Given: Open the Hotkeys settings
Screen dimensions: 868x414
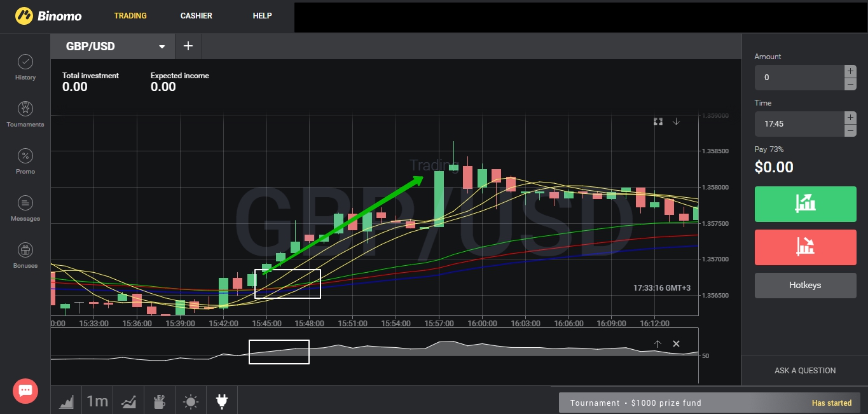Looking at the screenshot, I should coord(806,286).
